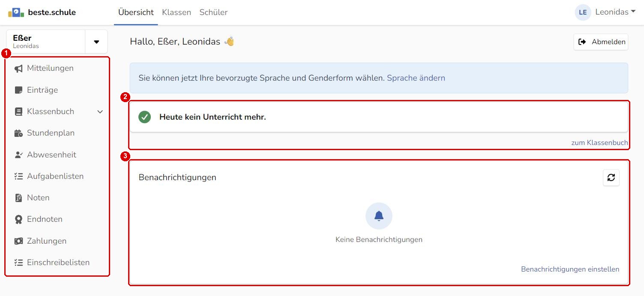
Task: Follow the Sprache ändern link
Action: pyautogui.click(x=416, y=78)
